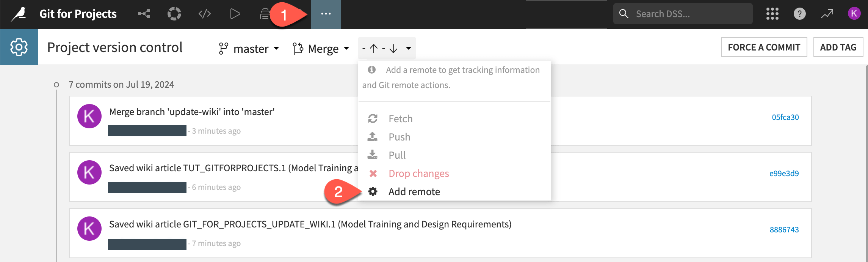
Task: Open the code notebooks icon
Action: pos(205,14)
